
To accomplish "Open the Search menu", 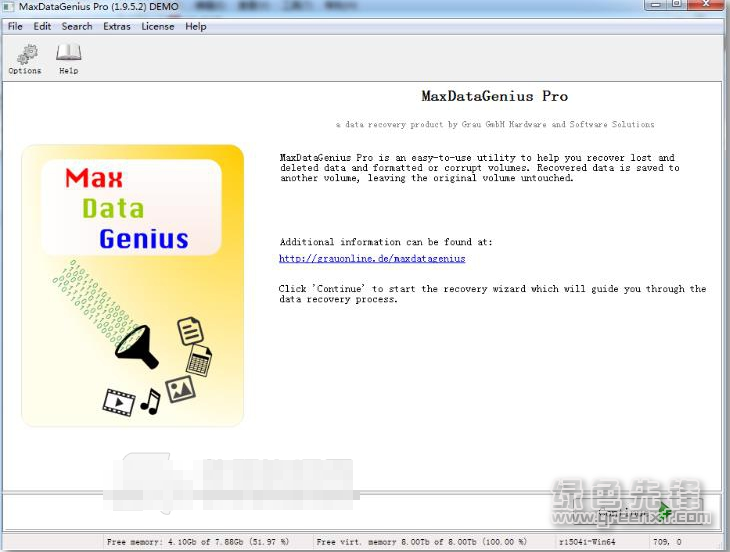I will pyautogui.click(x=77, y=26).
